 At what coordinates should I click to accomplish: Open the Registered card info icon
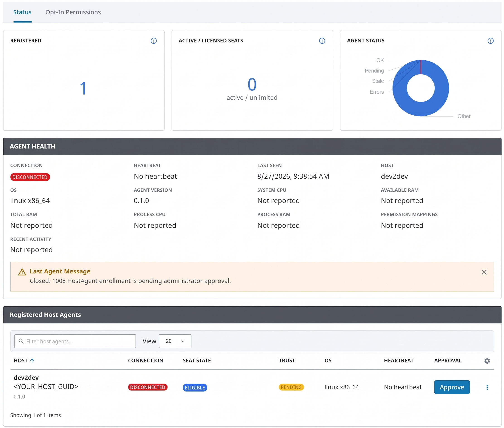pos(153,41)
